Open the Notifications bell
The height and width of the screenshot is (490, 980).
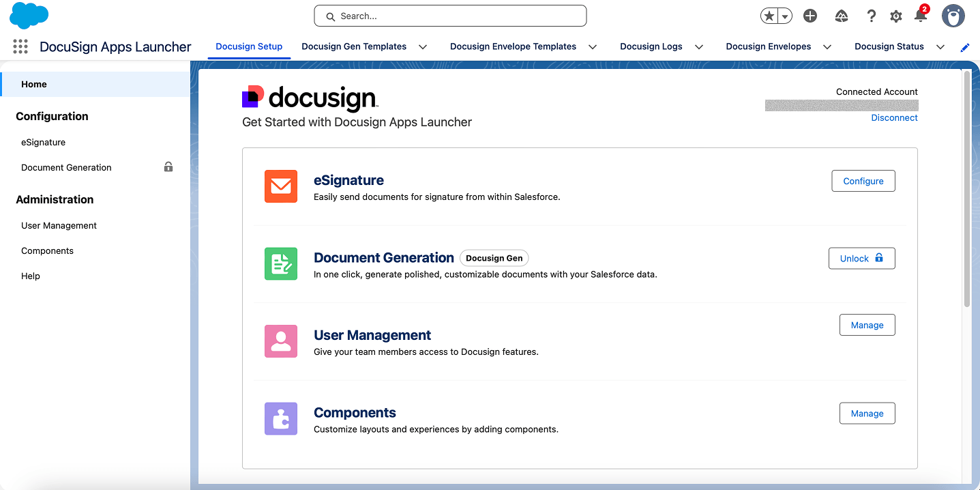pyautogui.click(x=921, y=15)
